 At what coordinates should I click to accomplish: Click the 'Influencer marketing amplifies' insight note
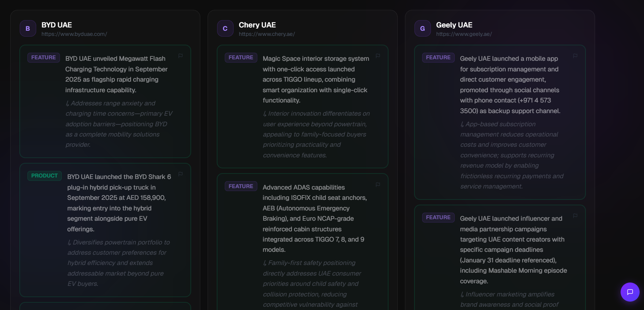pos(509,299)
